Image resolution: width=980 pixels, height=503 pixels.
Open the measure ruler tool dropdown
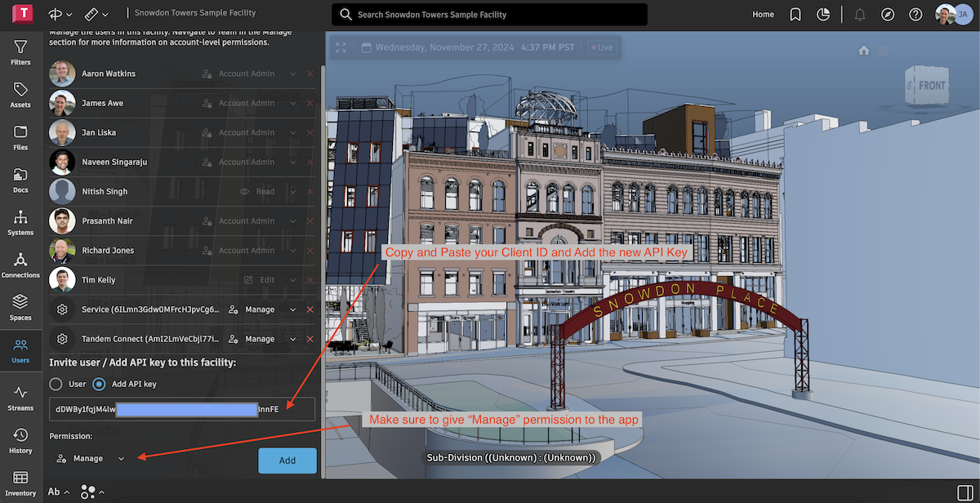[x=96, y=14]
